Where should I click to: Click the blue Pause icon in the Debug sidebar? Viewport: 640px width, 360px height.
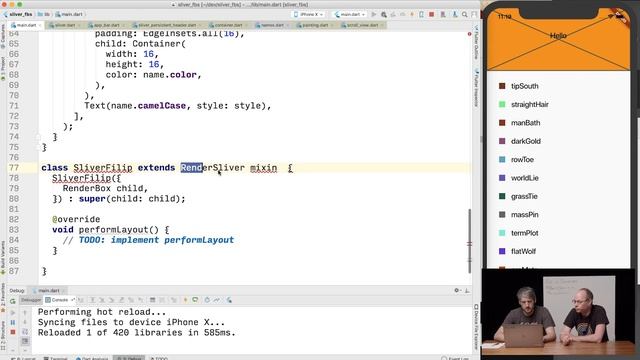pyautogui.click(x=13, y=322)
